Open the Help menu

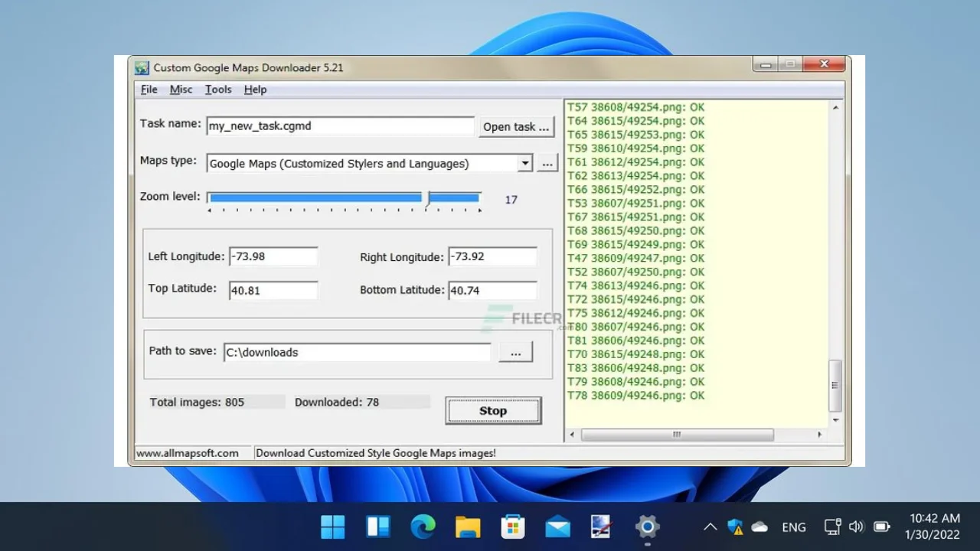(256, 90)
